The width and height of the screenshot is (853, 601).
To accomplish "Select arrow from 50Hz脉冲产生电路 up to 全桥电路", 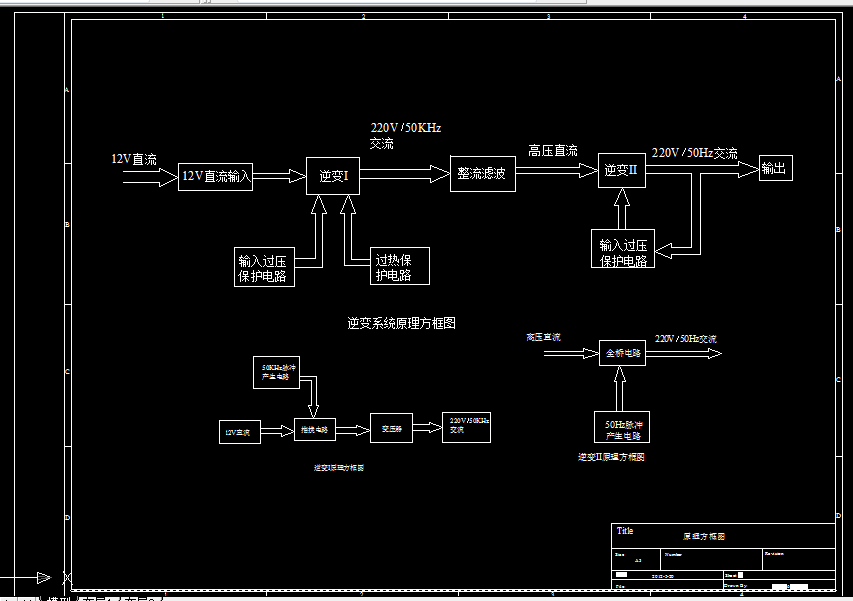I will 620,388.
